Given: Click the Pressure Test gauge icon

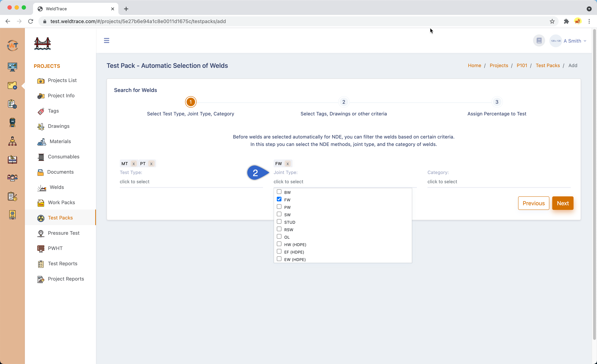Looking at the screenshot, I should pos(41,233).
